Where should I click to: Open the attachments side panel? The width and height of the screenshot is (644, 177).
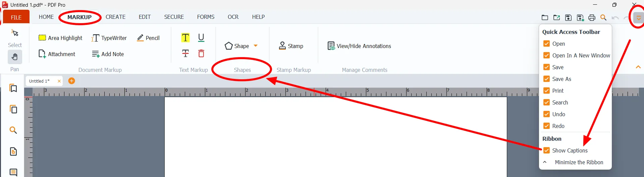coord(13,151)
